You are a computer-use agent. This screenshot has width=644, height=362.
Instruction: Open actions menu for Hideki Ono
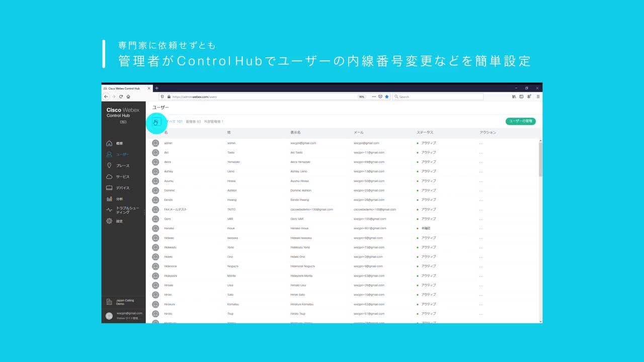pyautogui.click(x=481, y=256)
